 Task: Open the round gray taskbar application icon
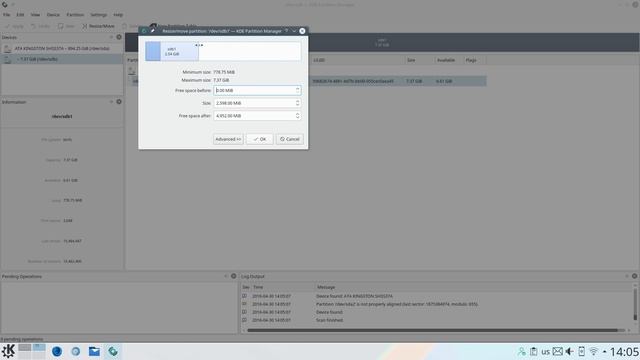(76, 351)
